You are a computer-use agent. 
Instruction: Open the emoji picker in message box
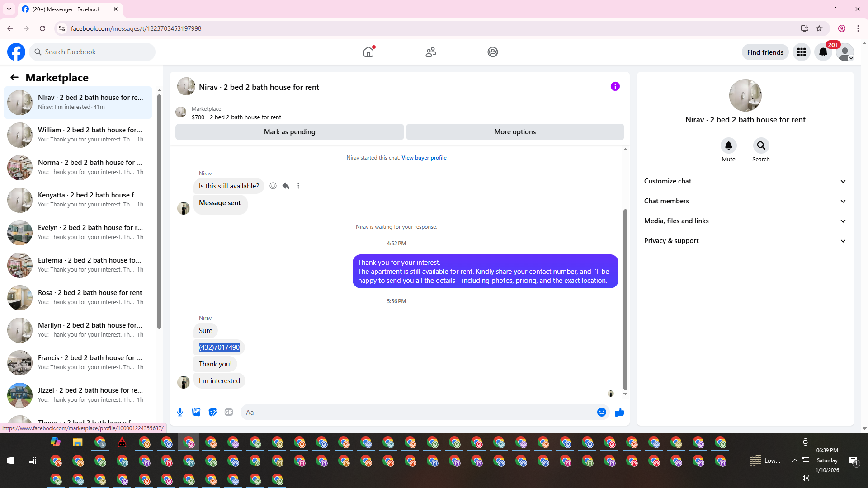(601, 412)
